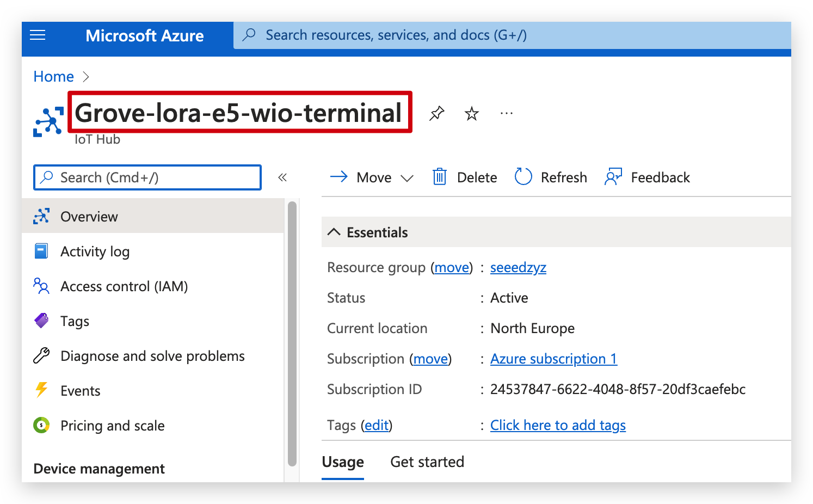Click the Delete button label
Image resolution: width=813 pixels, height=504 pixels.
pyautogui.click(x=477, y=177)
